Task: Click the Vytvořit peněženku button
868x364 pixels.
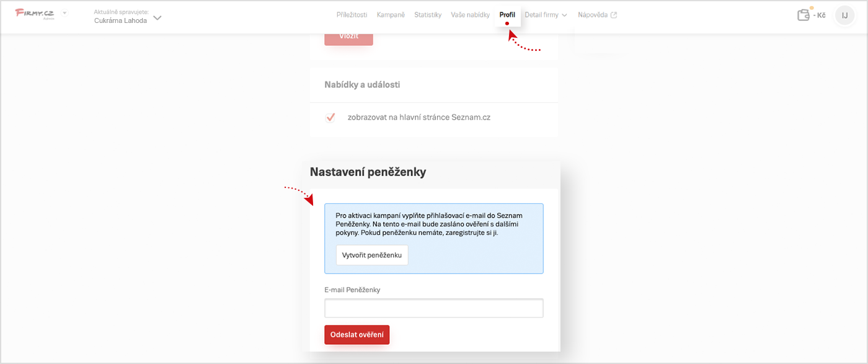Action: (372, 255)
